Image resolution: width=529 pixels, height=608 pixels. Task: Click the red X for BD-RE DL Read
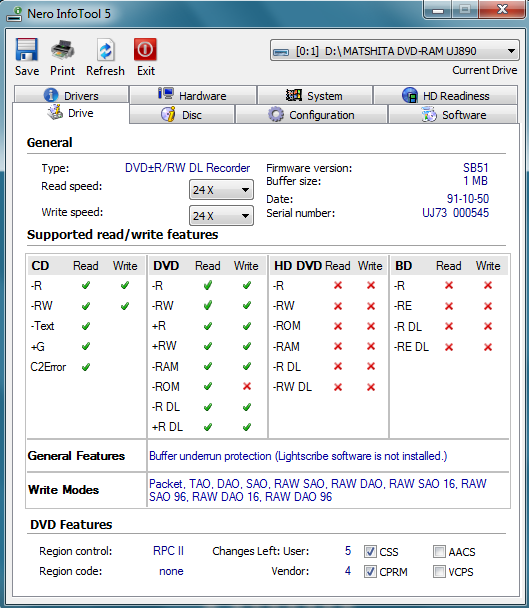pos(449,347)
